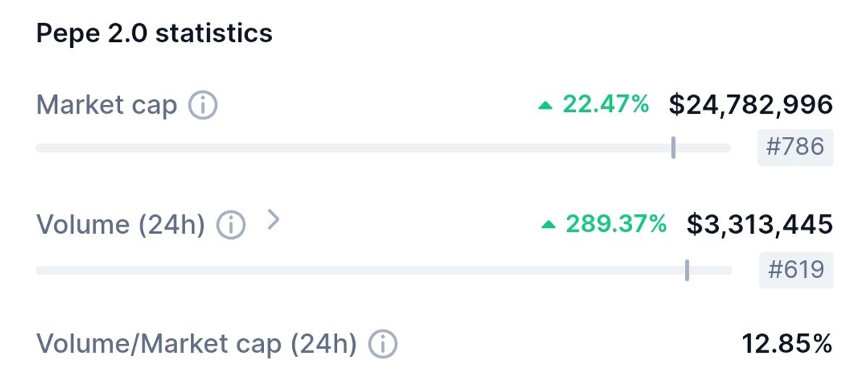The height and width of the screenshot is (391, 868).
Task: Open Volume/Market cap (24h) info icon
Action: point(383,345)
